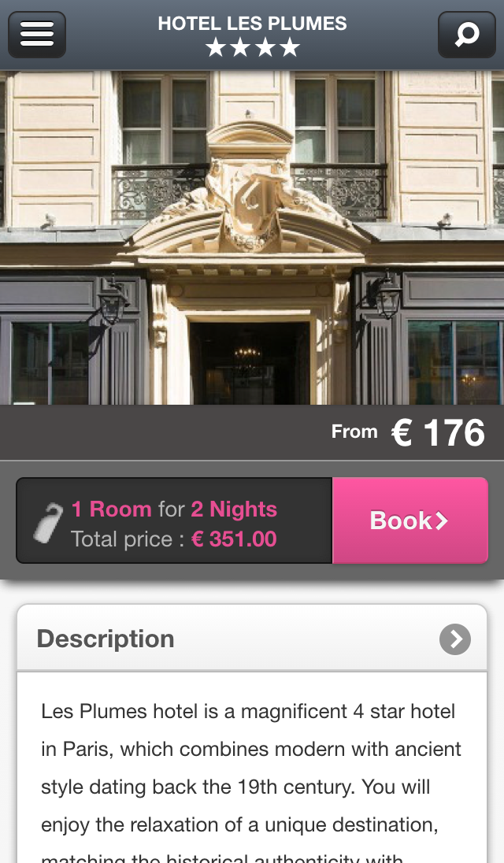Click the room and nights summary box
The image size is (504, 863).
click(x=174, y=520)
